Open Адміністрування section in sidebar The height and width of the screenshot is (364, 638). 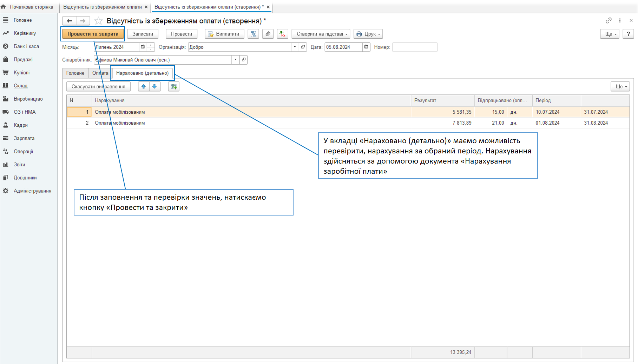coord(32,191)
